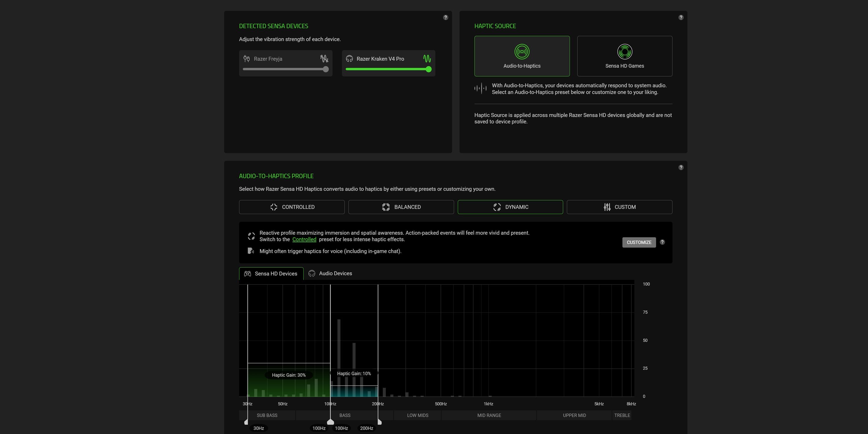Click the UPPER MID band label
Viewport: 868px width, 434px height.
tap(574, 415)
